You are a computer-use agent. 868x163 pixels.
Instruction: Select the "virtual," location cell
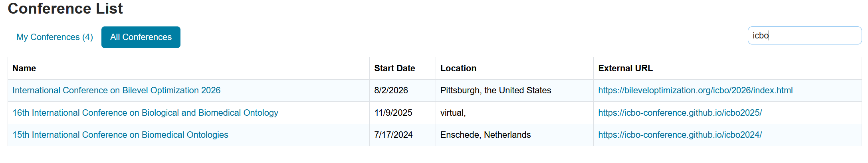[453, 113]
